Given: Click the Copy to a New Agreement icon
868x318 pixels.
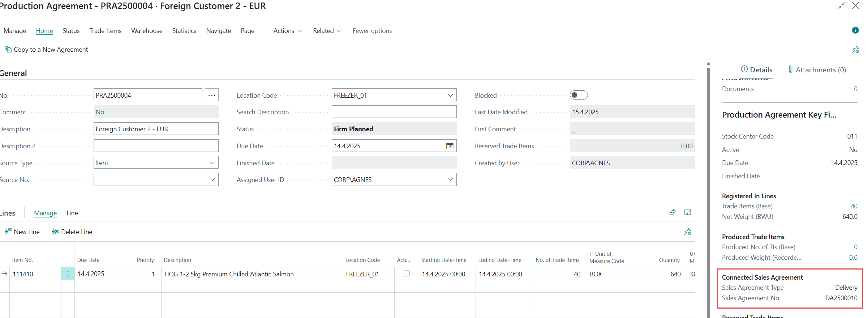Looking at the screenshot, I should [x=8, y=49].
